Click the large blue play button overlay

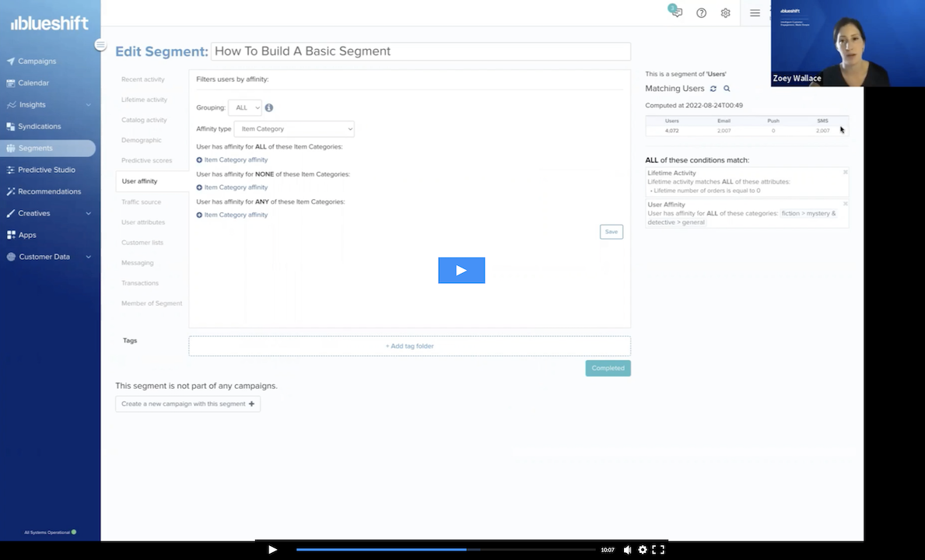(461, 270)
